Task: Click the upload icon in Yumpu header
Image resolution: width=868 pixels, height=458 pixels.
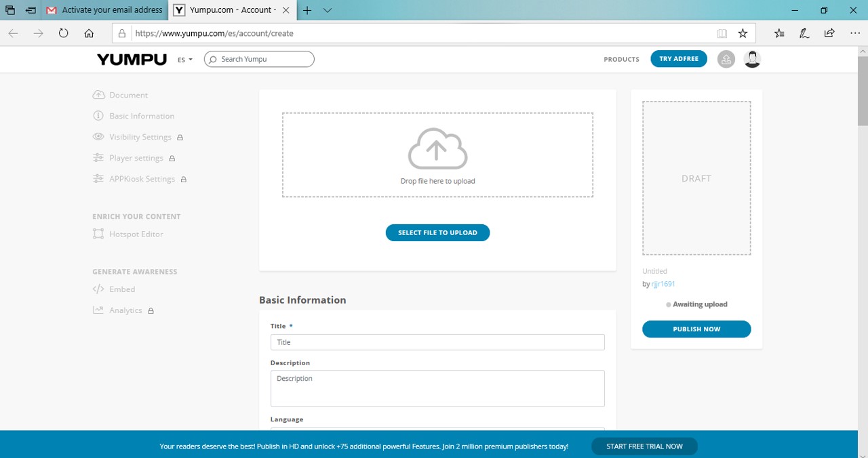Action: point(726,60)
